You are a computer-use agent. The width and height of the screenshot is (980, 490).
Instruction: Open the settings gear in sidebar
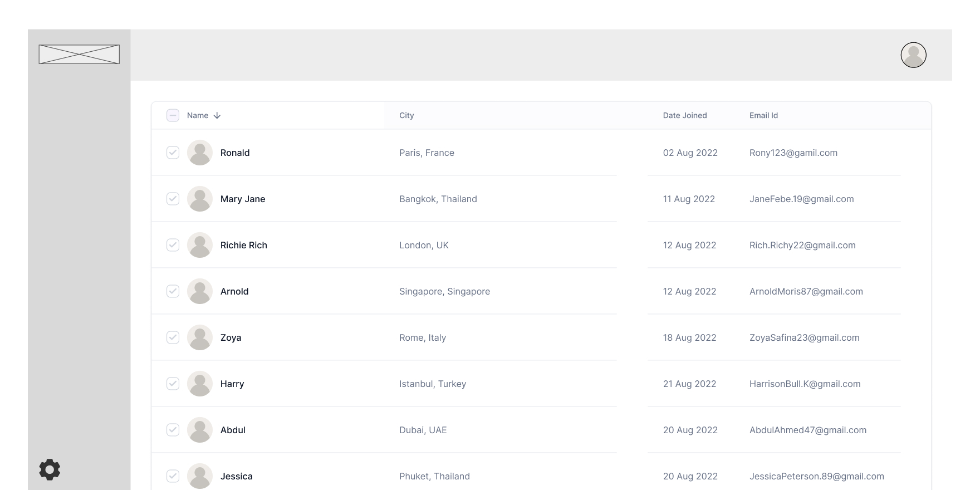50,469
